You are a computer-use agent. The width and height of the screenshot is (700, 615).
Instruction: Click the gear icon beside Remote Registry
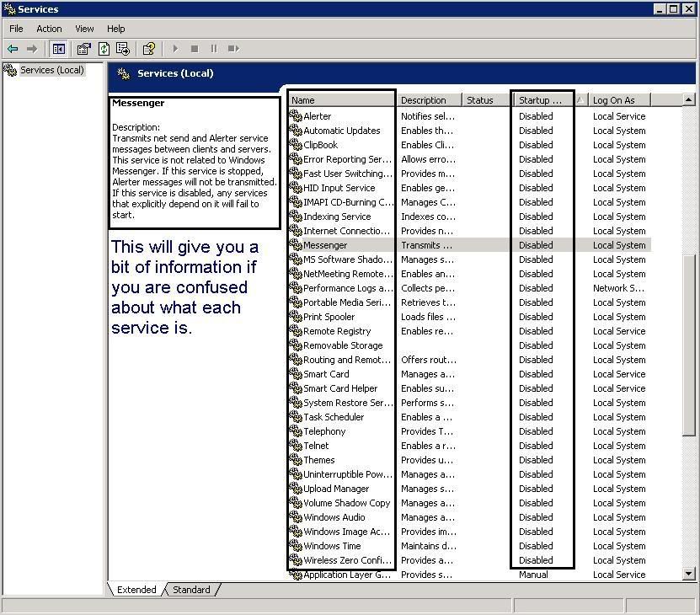[296, 330]
